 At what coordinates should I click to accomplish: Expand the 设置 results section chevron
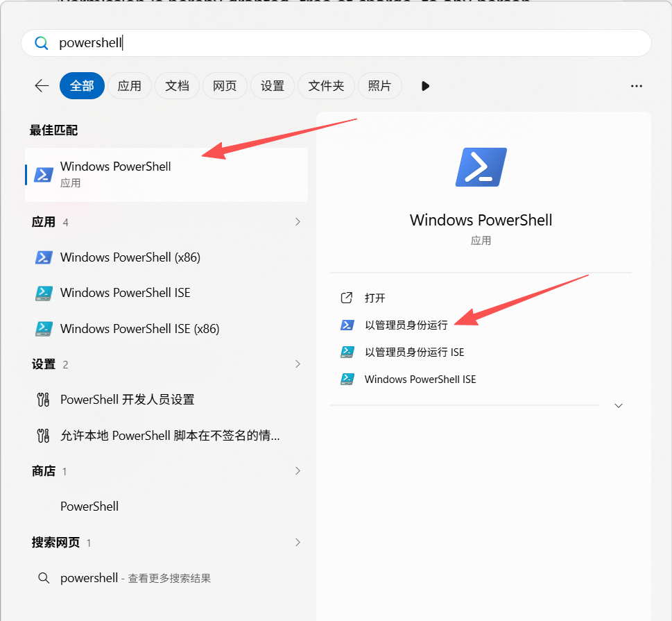click(298, 364)
